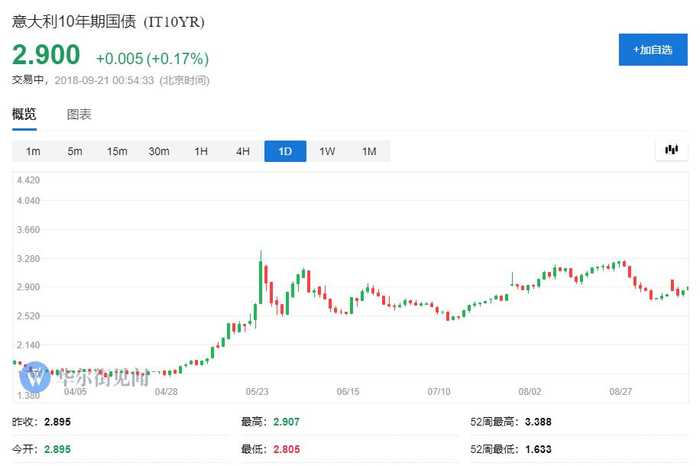Click the tall green candle near 05/23

261,276
